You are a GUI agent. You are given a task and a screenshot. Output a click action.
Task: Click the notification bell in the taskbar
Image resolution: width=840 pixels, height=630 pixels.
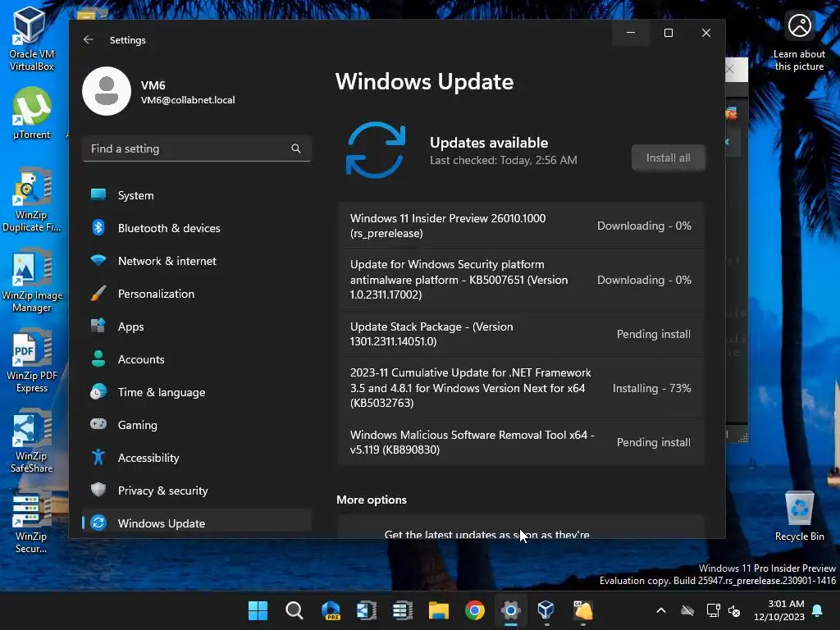click(x=818, y=610)
